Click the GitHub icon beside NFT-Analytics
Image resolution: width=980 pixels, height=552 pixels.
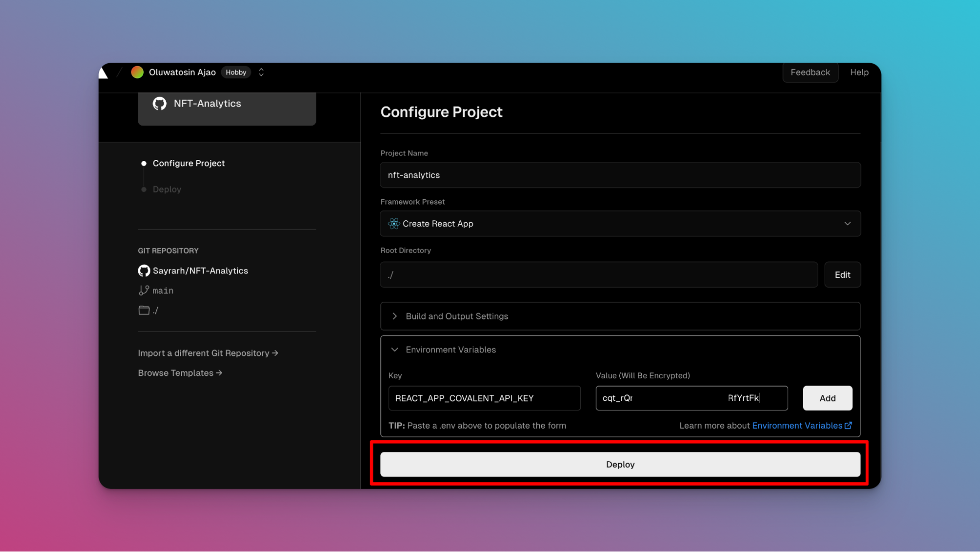coord(159,104)
